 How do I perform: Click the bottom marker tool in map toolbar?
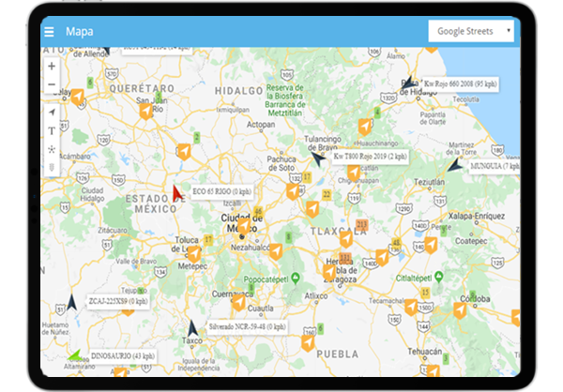[x=52, y=168]
